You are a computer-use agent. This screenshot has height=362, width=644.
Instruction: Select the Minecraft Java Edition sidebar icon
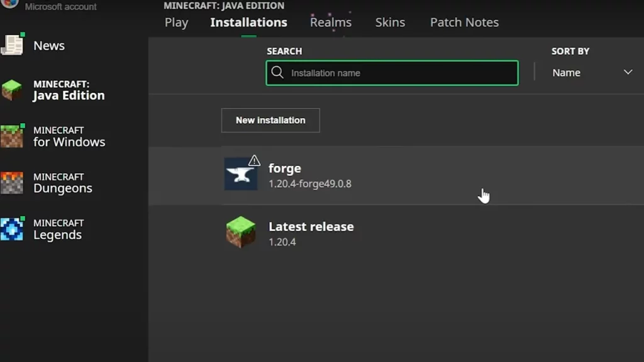[13, 89]
